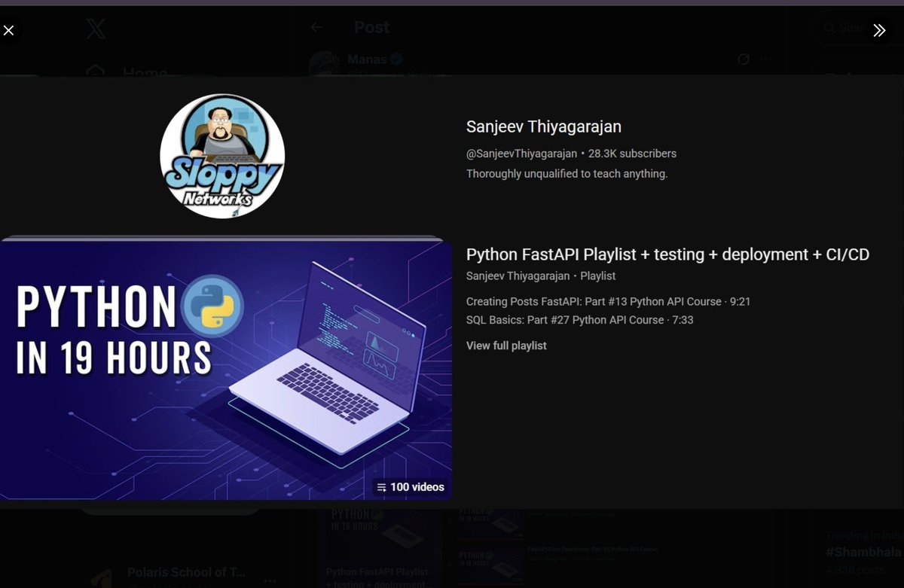Click the 28.3K subscribers text
This screenshot has width=904, height=588.
(632, 154)
